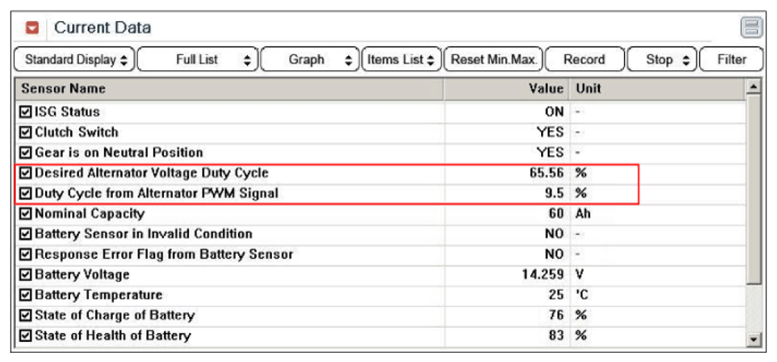Click the Reset Min.Max. button

pos(494,60)
